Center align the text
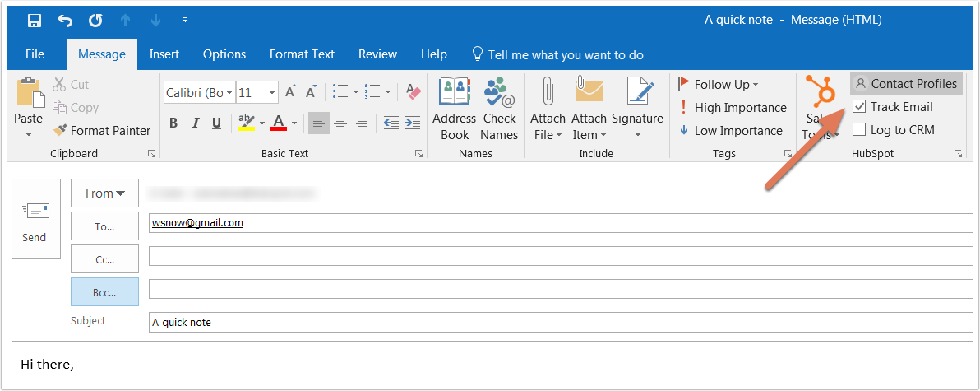The height and width of the screenshot is (391, 980). point(339,123)
